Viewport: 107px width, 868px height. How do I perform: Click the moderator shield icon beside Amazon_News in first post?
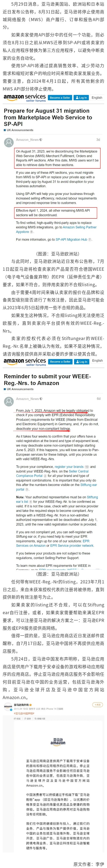[41, 140]
